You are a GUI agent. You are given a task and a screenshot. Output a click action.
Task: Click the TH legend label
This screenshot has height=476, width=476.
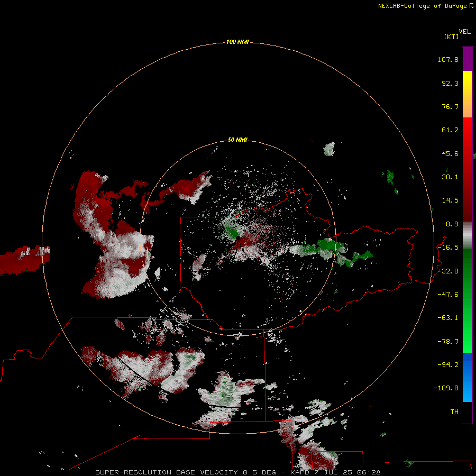(454, 412)
